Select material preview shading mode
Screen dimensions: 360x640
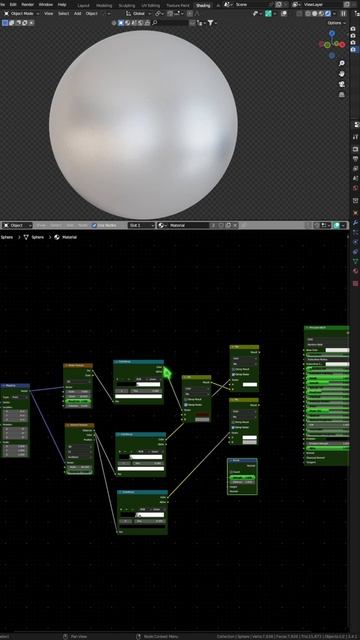click(x=322, y=13)
